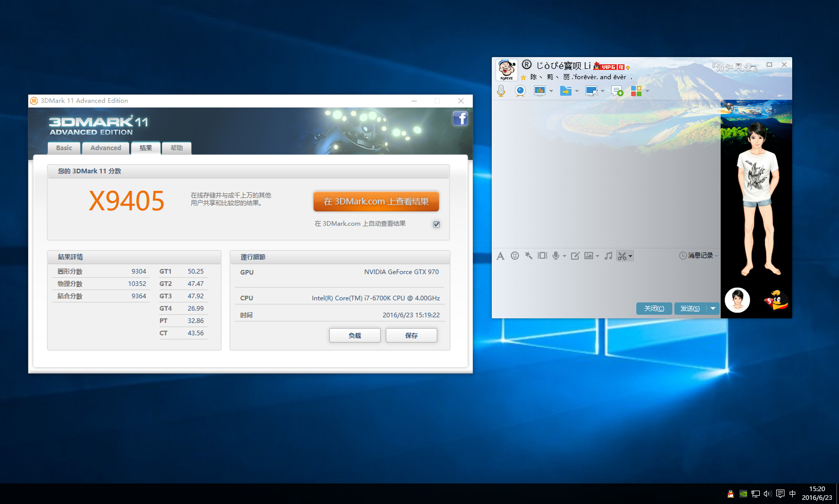Screen dimensions: 839x504
Task: Click the 图形分数 value 9304
Action: coord(139,272)
